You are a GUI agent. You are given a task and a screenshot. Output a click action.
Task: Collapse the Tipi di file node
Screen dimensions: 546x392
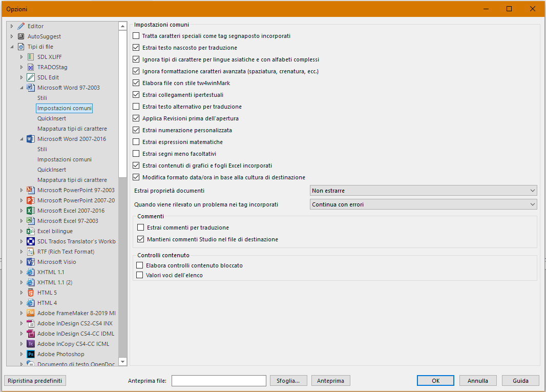click(x=11, y=47)
